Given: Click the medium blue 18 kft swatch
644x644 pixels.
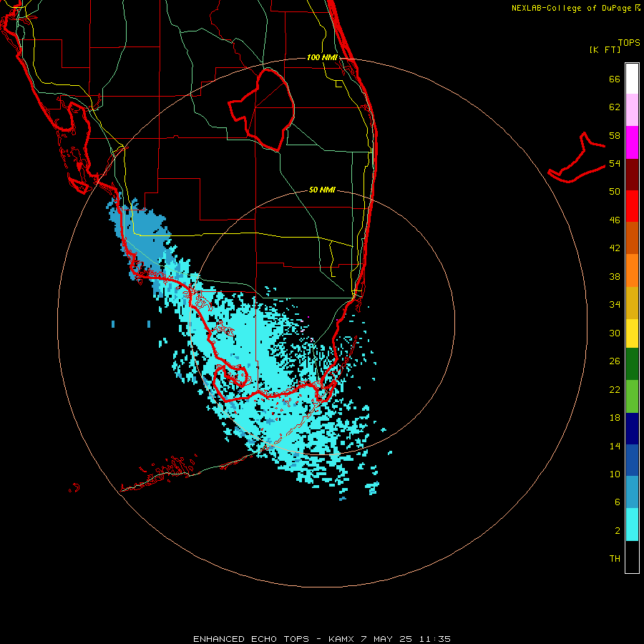Looking at the screenshot, I should pos(632,460).
